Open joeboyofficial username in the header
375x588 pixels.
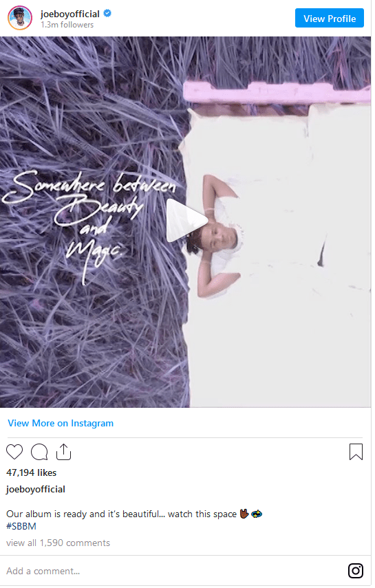point(70,14)
